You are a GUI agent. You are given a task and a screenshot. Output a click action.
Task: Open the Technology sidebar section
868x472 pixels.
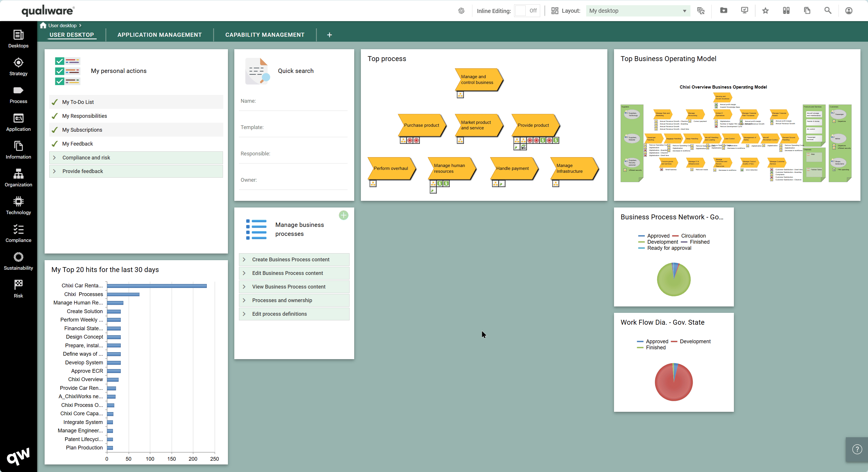18,206
